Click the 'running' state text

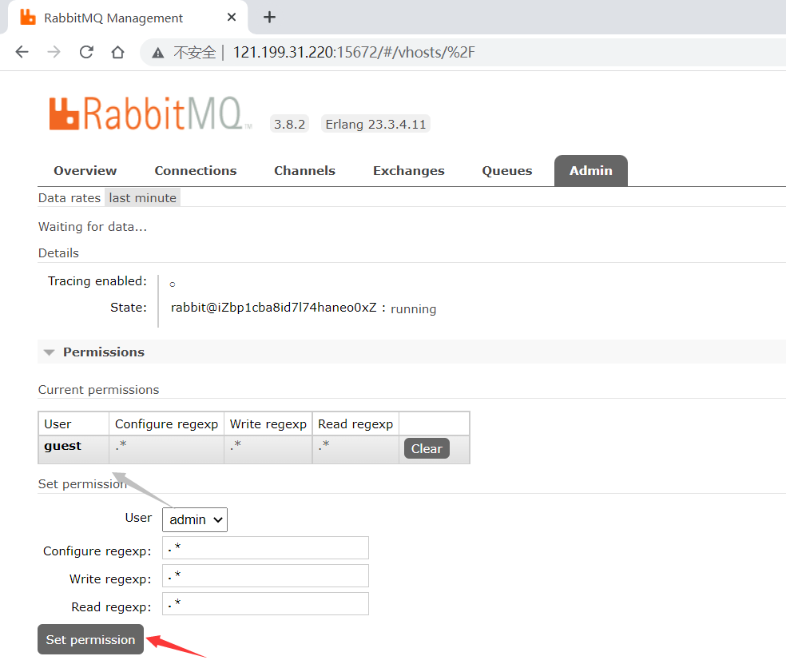414,309
